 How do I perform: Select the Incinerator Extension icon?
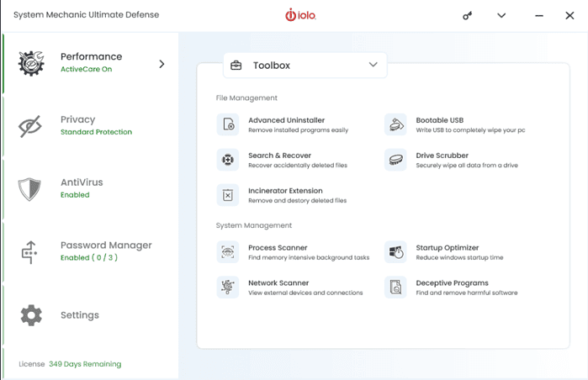coord(227,195)
